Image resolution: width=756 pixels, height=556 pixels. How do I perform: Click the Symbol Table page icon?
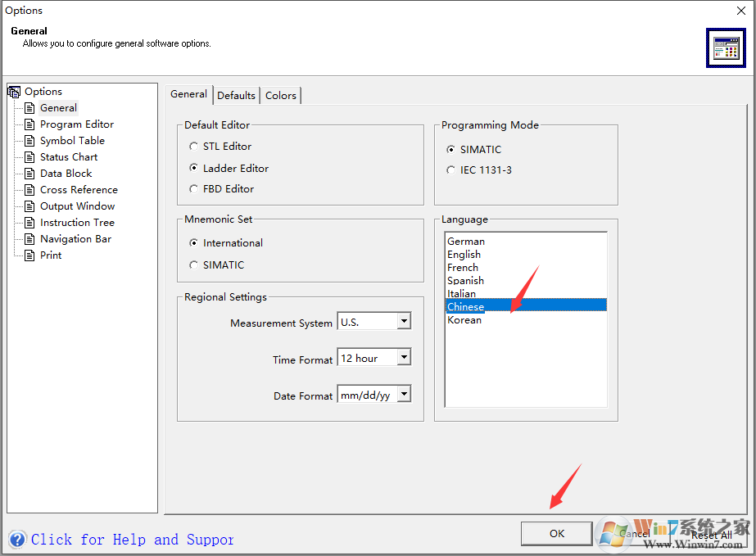click(29, 141)
